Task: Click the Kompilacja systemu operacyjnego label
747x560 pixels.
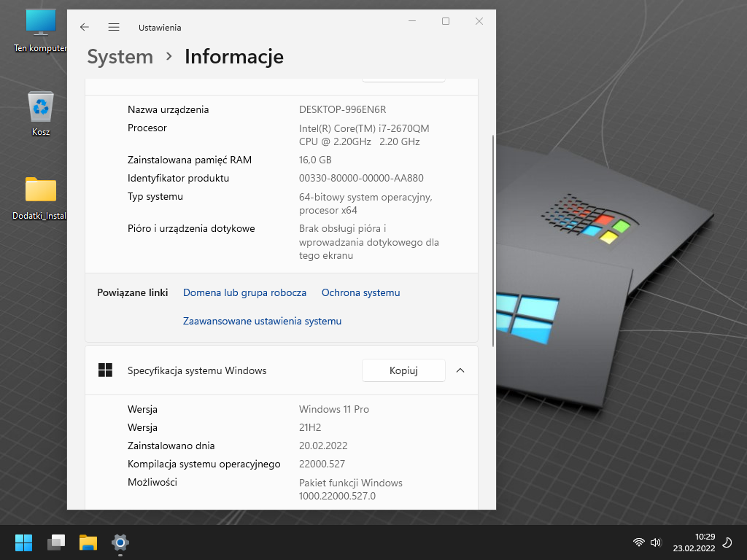Action: (x=204, y=464)
